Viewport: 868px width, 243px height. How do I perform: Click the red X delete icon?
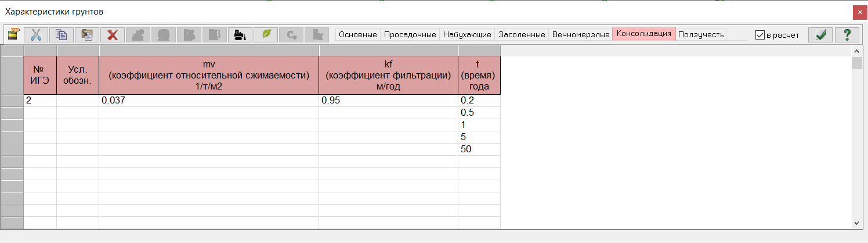point(112,35)
